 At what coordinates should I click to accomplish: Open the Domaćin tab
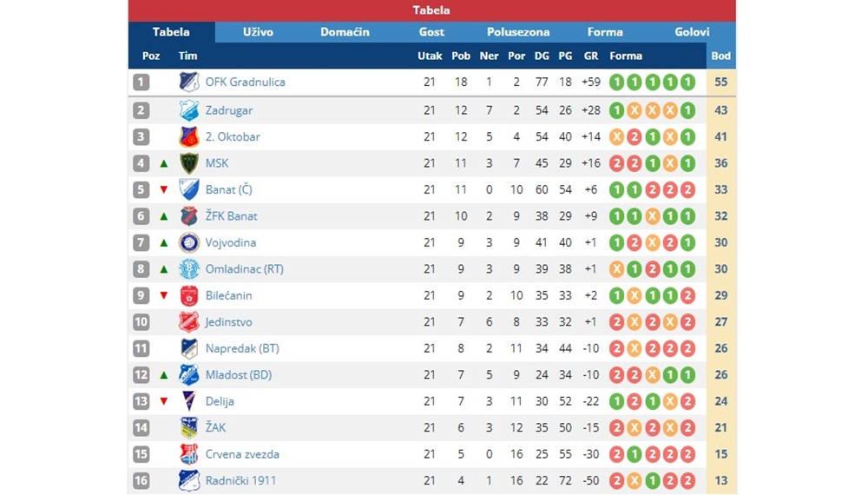click(345, 32)
